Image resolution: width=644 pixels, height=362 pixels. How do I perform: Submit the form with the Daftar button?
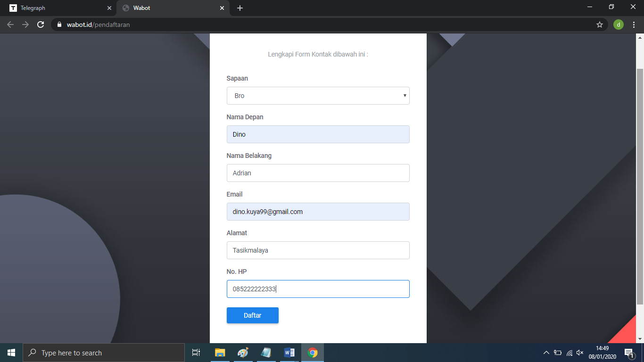tap(253, 315)
